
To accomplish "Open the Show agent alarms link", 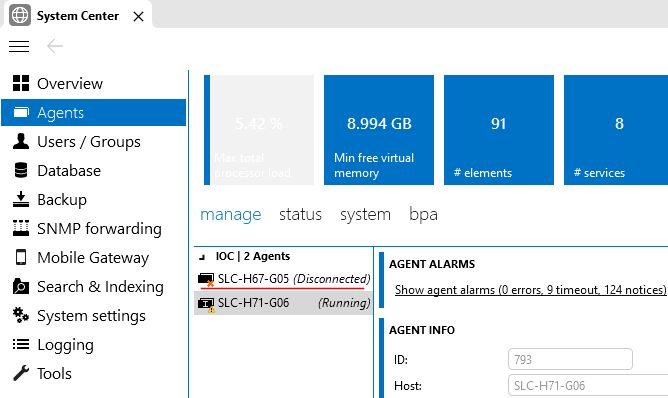I will pos(530,290).
